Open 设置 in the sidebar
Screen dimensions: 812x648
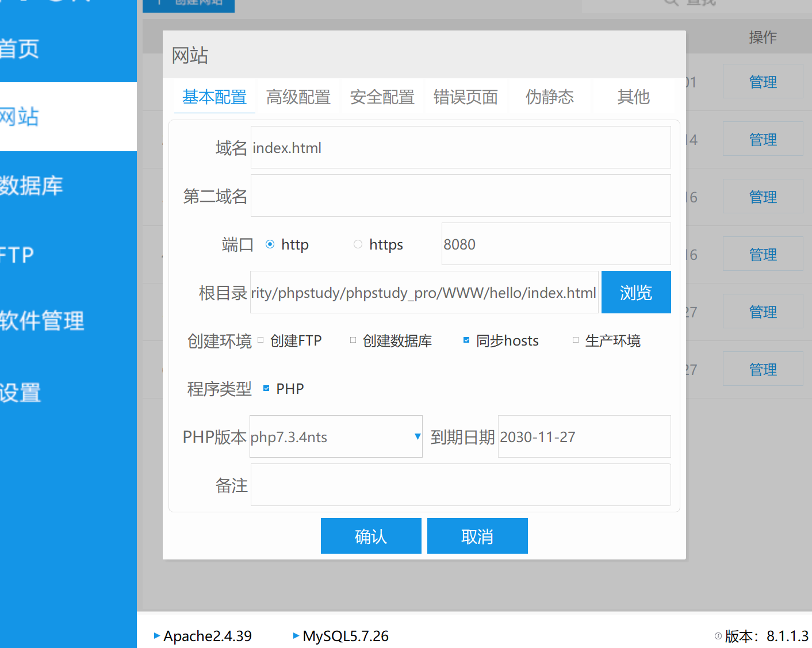coord(68,393)
